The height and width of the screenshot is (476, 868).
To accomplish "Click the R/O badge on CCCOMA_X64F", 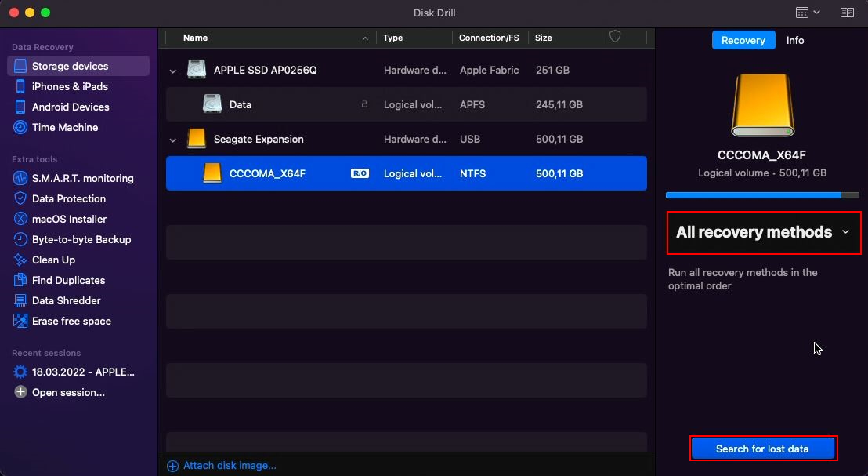I will [360, 173].
